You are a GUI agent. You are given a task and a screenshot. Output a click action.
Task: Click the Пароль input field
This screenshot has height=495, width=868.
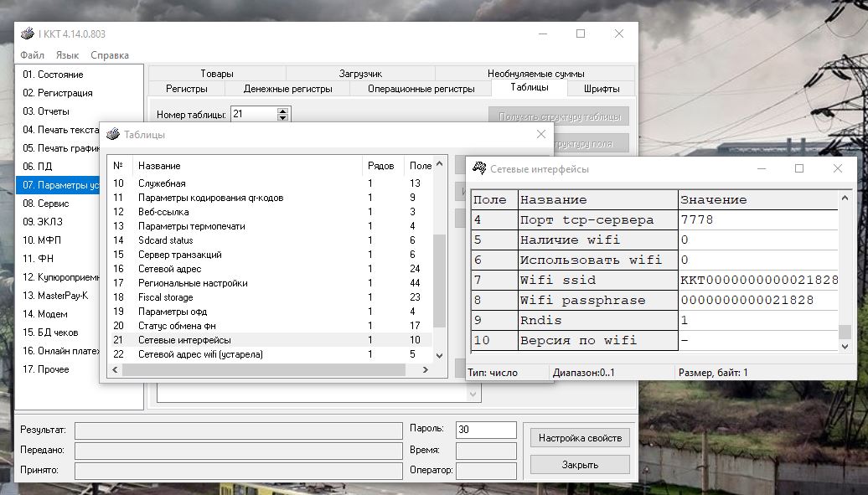click(x=486, y=430)
